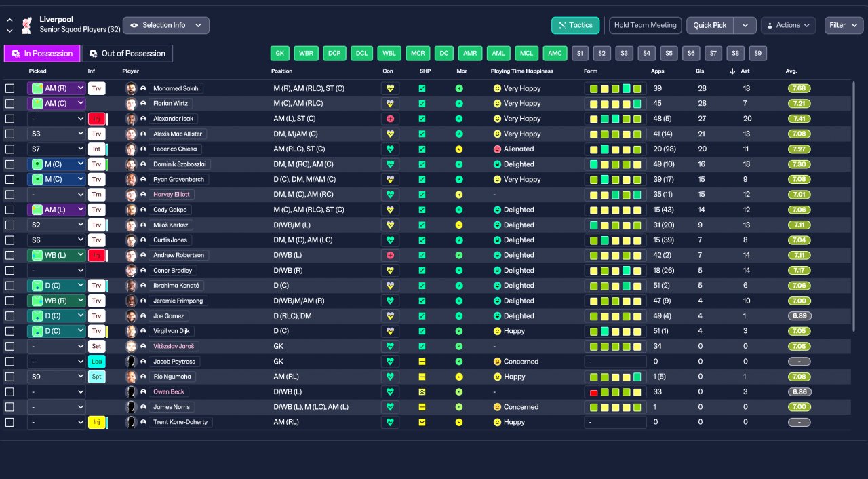868x479 pixels.
Task: Click Mohamed Salah's condition heart icon
Action: 390,88
